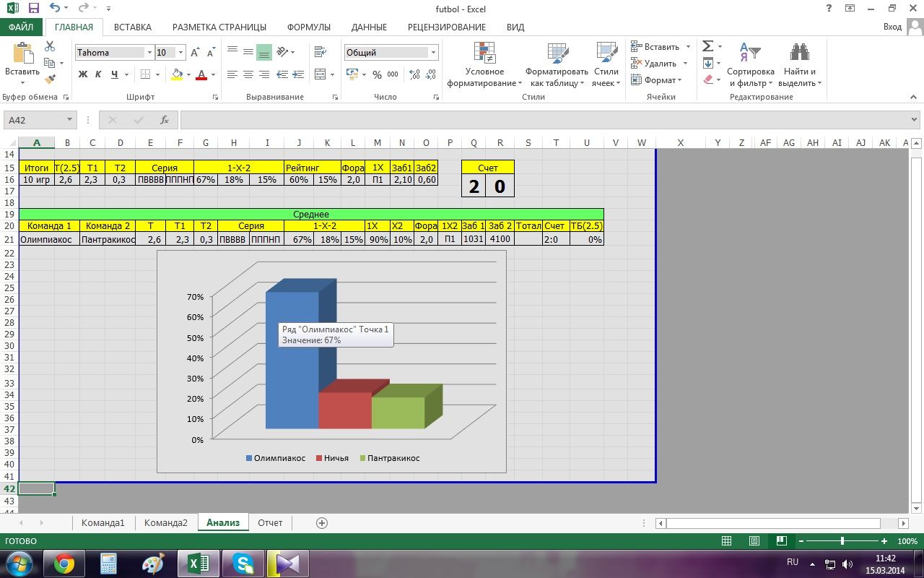Screen dimensions: 924x578
Task: Click the zoom slider in status bar
Action: [842, 541]
